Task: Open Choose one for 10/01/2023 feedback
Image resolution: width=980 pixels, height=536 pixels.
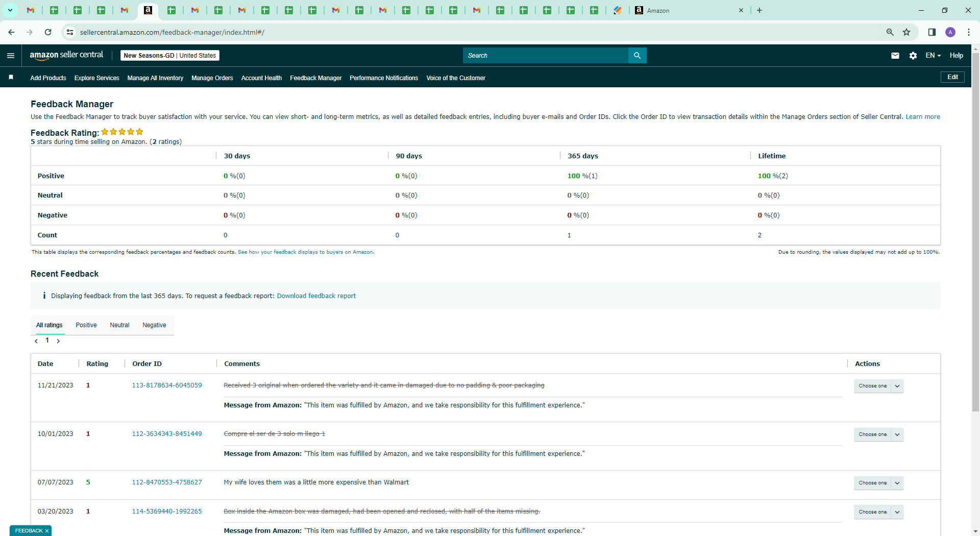Action: click(878, 434)
